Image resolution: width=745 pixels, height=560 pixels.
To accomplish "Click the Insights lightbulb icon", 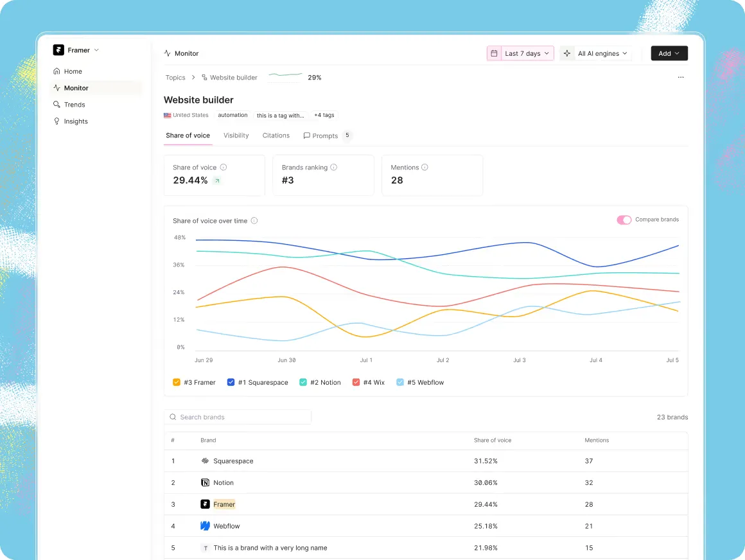I will [57, 121].
